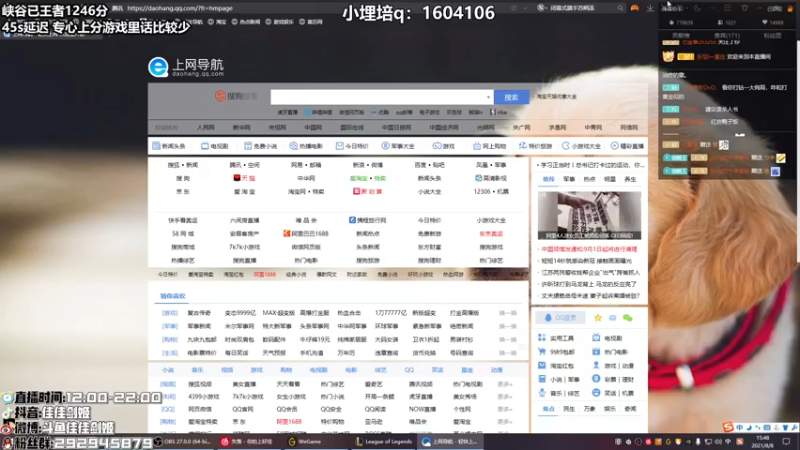Image resolution: width=800 pixels, height=450 pixels.
Task: Open 音乐 | 综艺 microphone icon
Action: tap(559, 393)
